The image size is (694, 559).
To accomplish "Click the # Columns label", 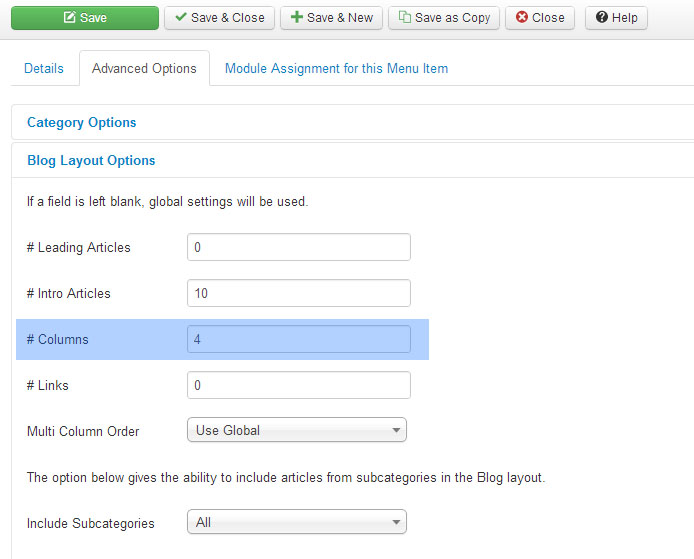I will [58, 340].
